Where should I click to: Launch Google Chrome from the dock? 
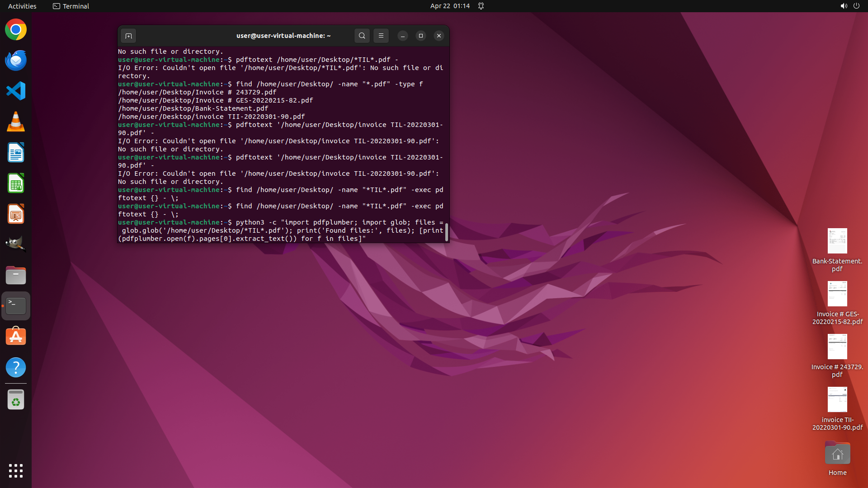tap(16, 30)
